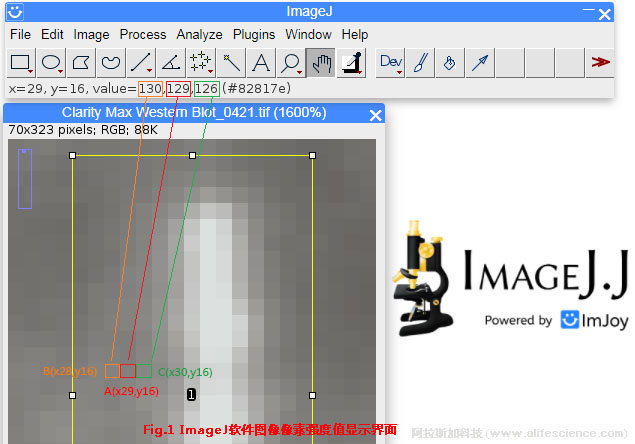This screenshot has width=635, height=444.
Task: Expand more tools with the red arrow
Action: [600, 63]
